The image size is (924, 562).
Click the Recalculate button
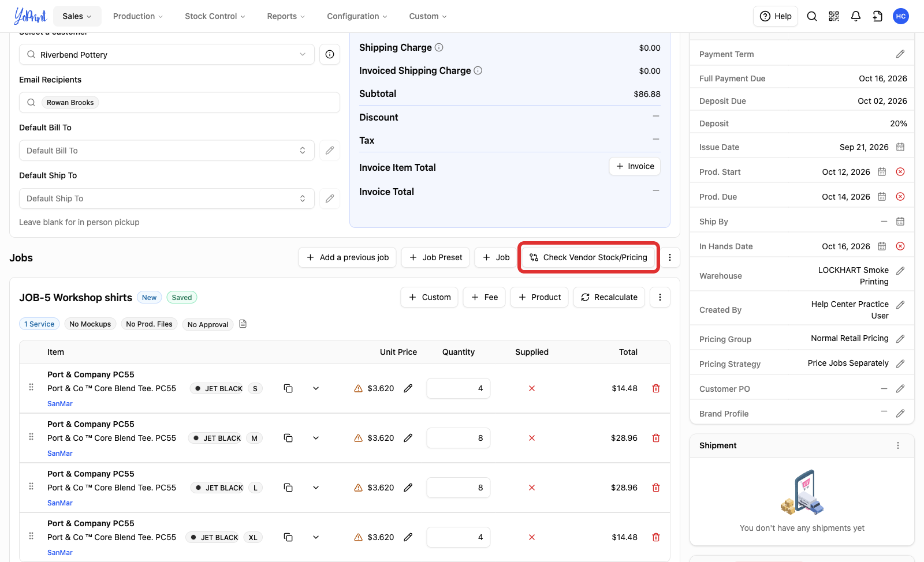click(609, 297)
